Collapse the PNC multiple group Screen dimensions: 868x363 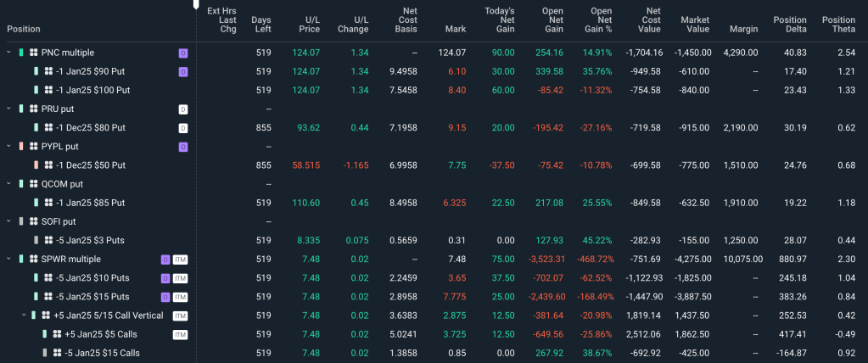pyautogui.click(x=9, y=53)
